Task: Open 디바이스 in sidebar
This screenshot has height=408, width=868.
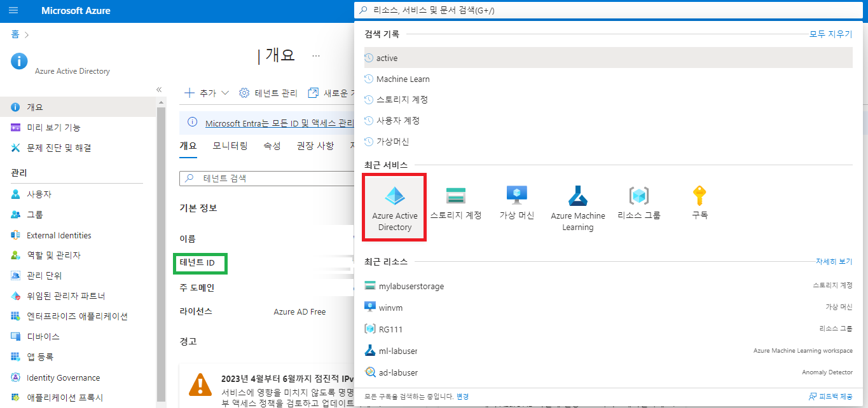Action: 78,336
